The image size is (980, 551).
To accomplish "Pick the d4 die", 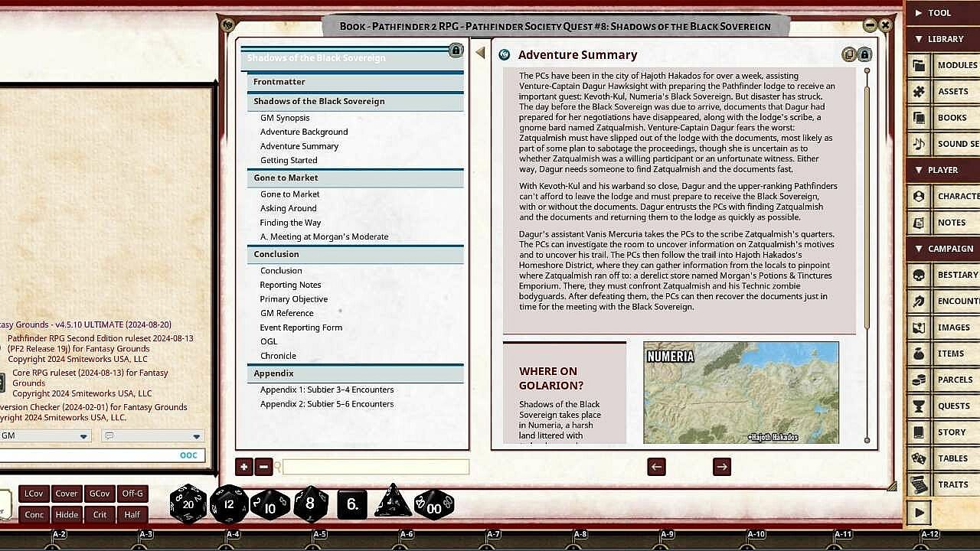I will 393,502.
